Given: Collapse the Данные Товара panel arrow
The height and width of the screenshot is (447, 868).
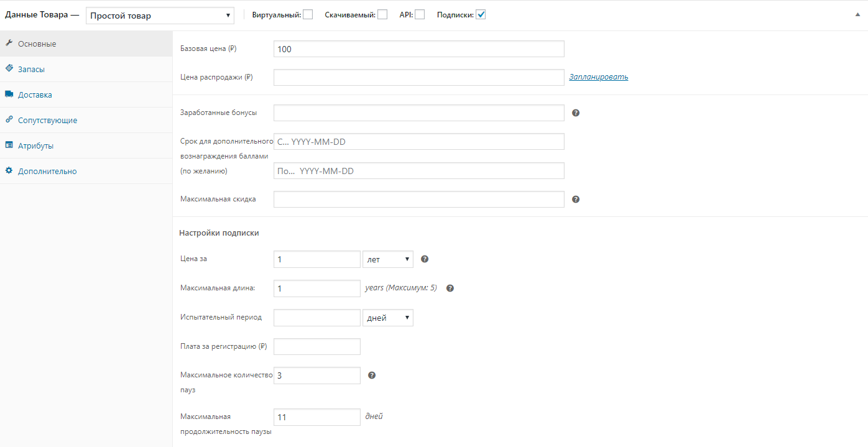Looking at the screenshot, I should pyautogui.click(x=858, y=15).
